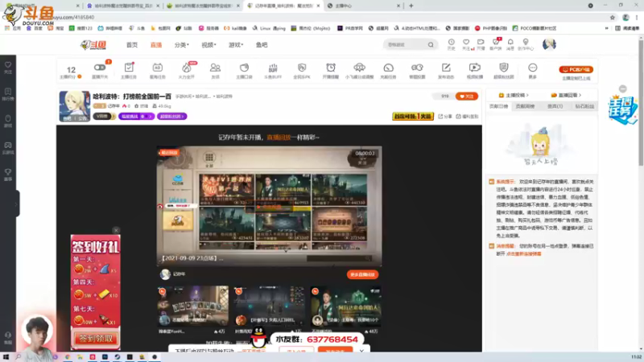Click the Douyu logo in site header
The height and width of the screenshot is (362, 644).
pos(93,45)
